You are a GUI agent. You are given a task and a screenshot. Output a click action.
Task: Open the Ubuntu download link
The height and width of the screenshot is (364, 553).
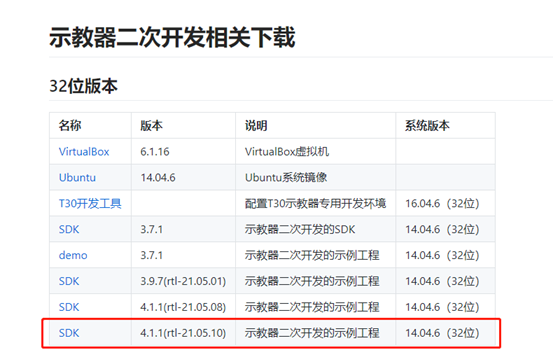[77, 177]
